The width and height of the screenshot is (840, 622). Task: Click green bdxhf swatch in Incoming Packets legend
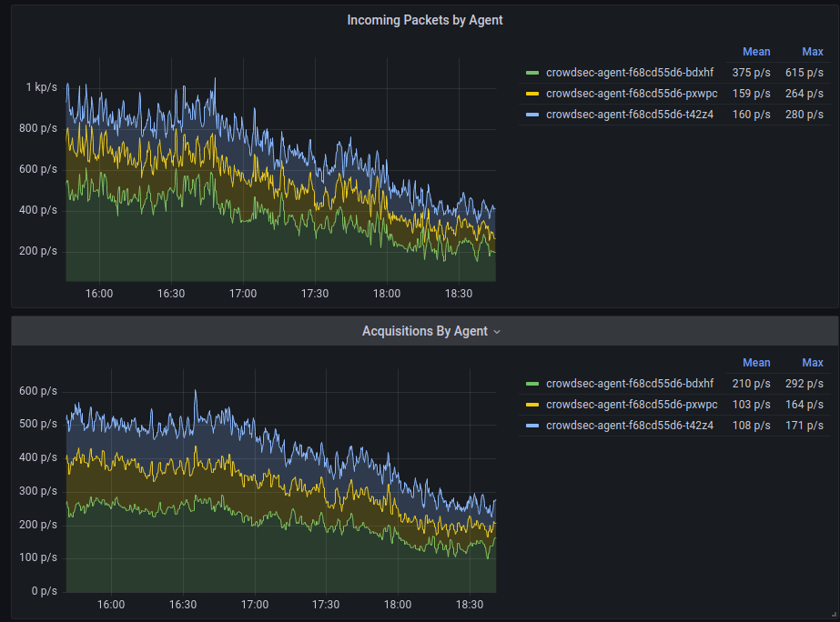point(532,73)
